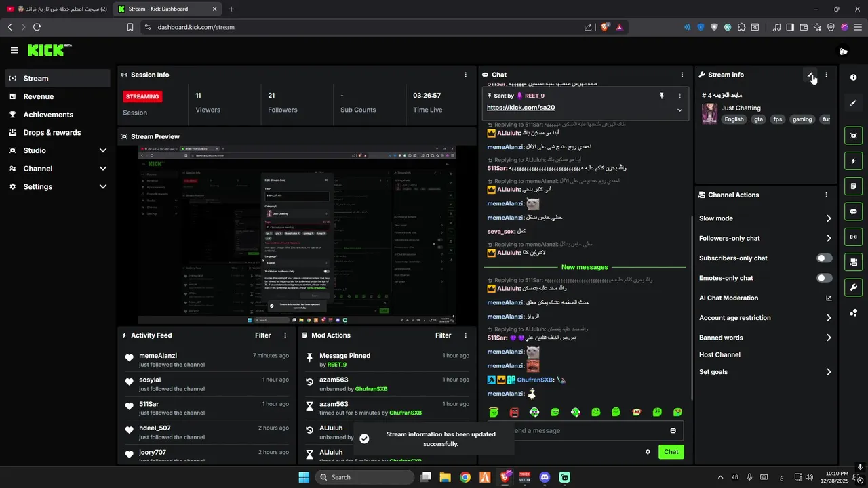Click the chat panel scrollbar
The height and width of the screenshot is (488, 868).
point(691,307)
